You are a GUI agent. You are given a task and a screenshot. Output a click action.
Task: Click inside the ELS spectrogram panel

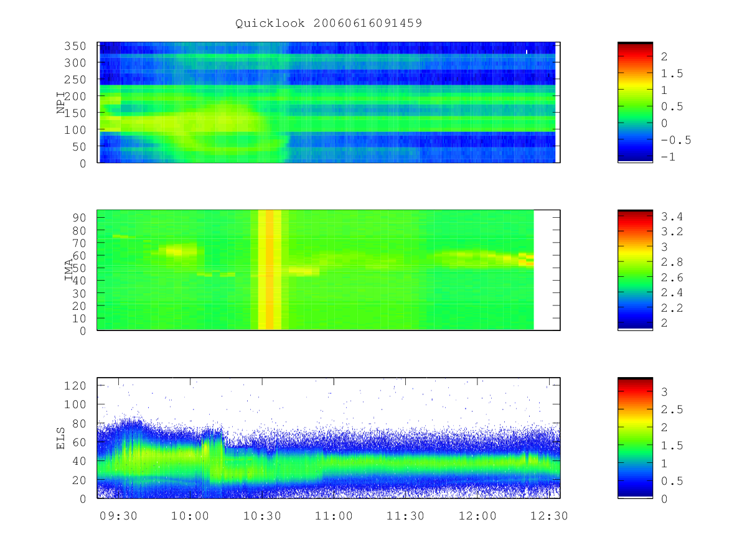coord(329,437)
